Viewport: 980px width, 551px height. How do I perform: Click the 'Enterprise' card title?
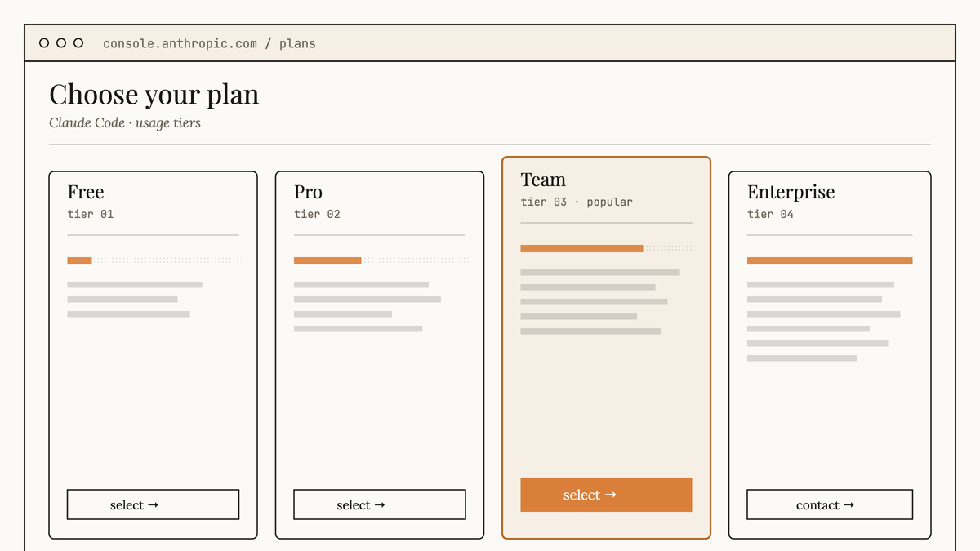point(791,192)
